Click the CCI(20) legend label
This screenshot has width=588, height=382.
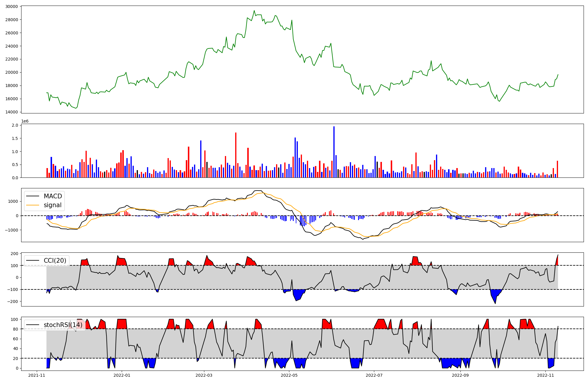click(x=55, y=261)
